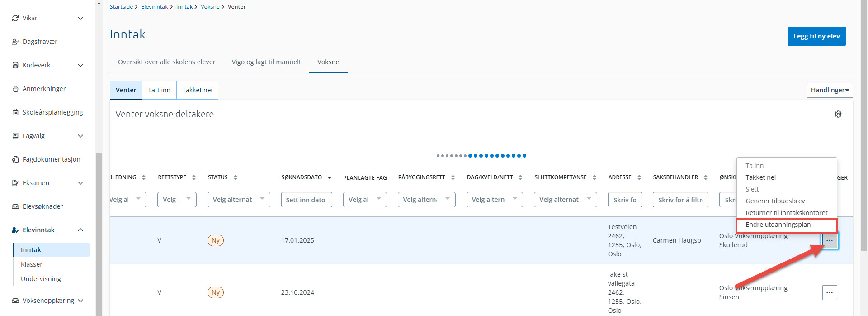
Task: Click Ny status badge dated 17.01.2025
Action: [216, 240]
